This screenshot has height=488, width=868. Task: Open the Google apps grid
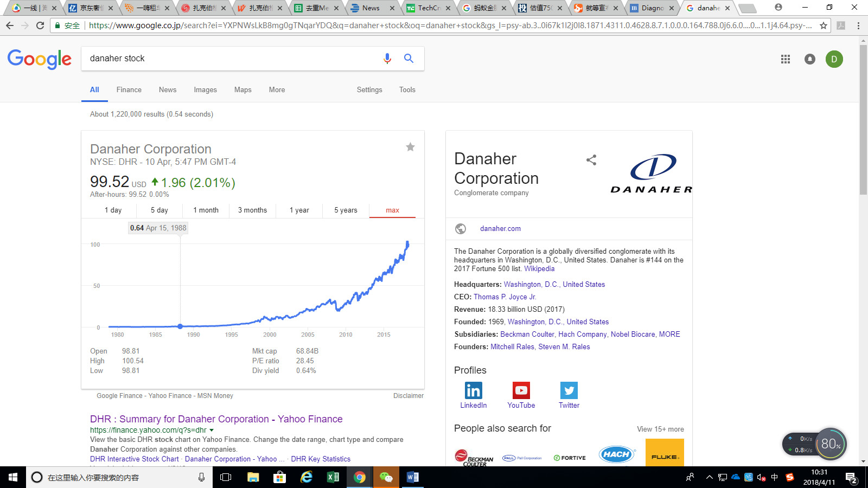tap(785, 59)
